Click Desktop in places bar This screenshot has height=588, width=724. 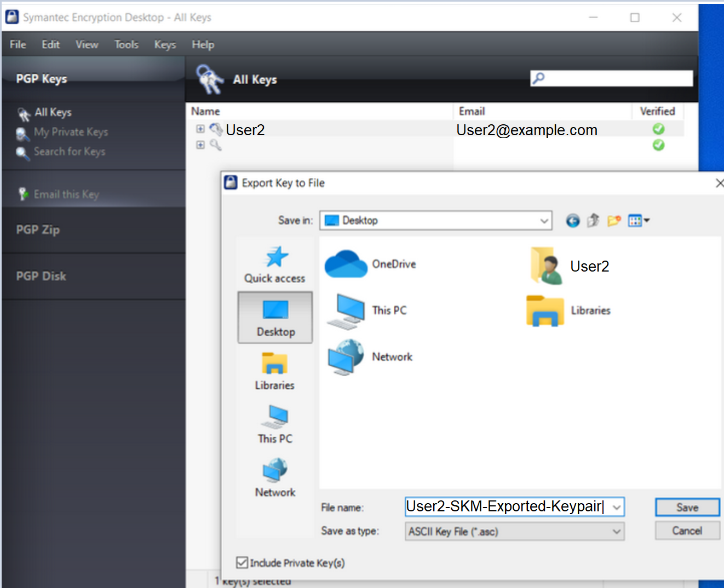coord(275,318)
